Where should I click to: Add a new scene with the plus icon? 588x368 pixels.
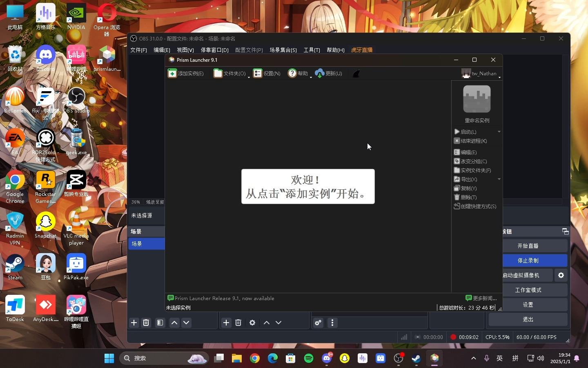click(x=134, y=323)
